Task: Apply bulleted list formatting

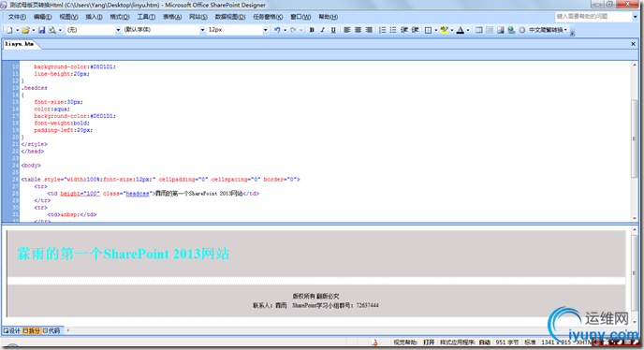Action: (x=393, y=30)
